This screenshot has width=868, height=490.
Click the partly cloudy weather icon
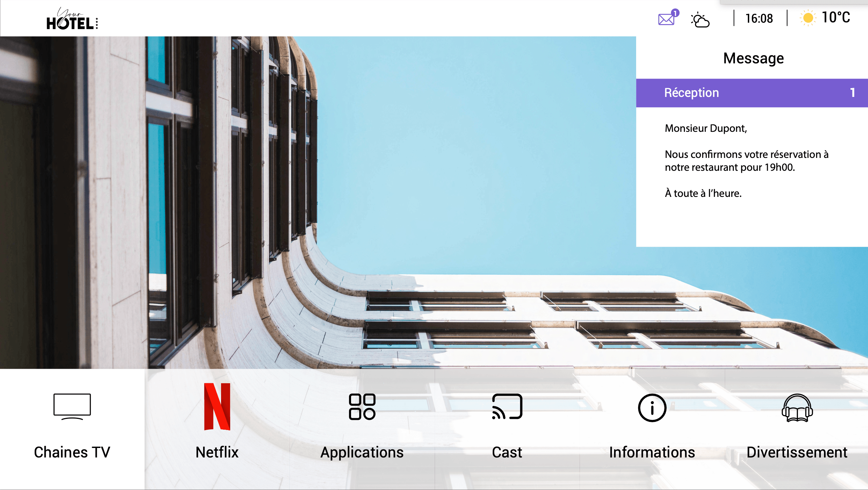[700, 20]
